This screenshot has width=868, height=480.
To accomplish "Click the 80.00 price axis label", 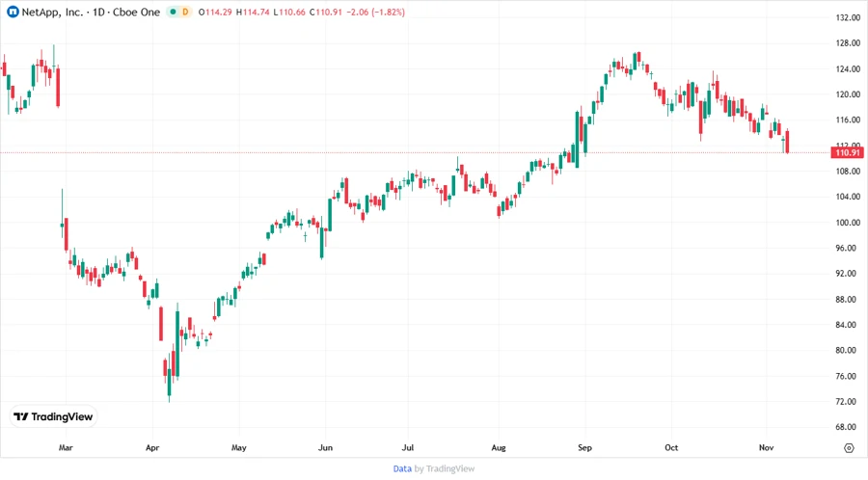I will [x=848, y=351].
